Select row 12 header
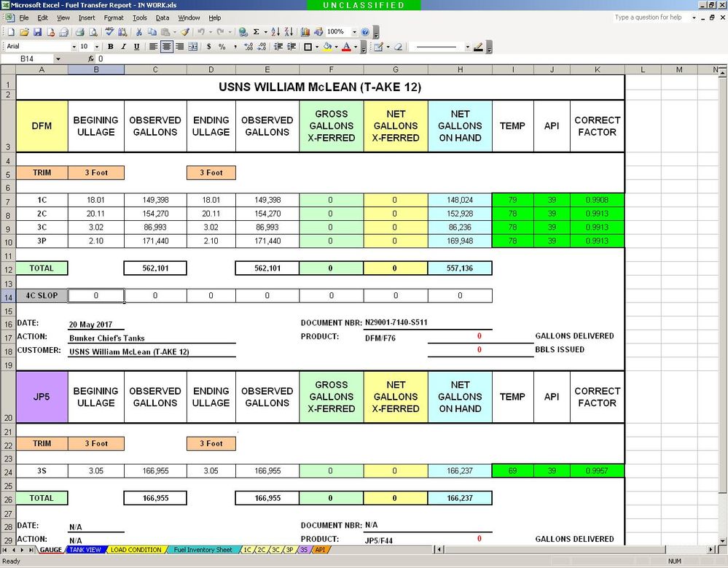The width and height of the screenshot is (728, 568). coord(8,269)
